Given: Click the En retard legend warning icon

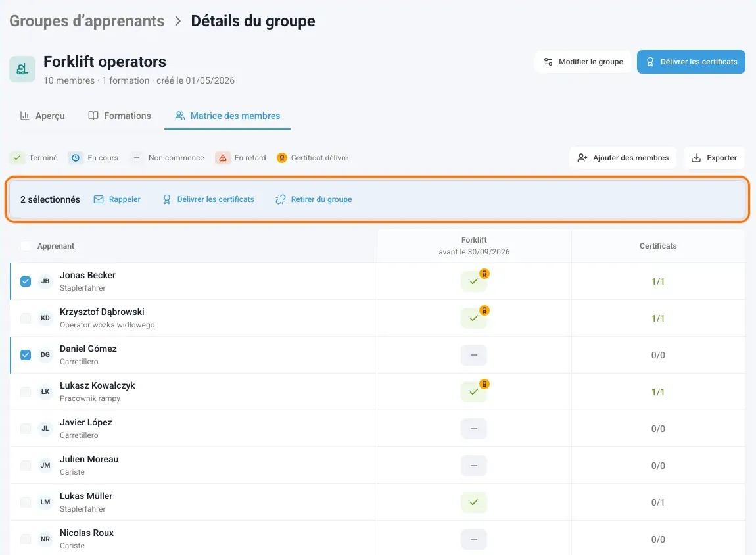Looking at the screenshot, I should pyautogui.click(x=223, y=158).
